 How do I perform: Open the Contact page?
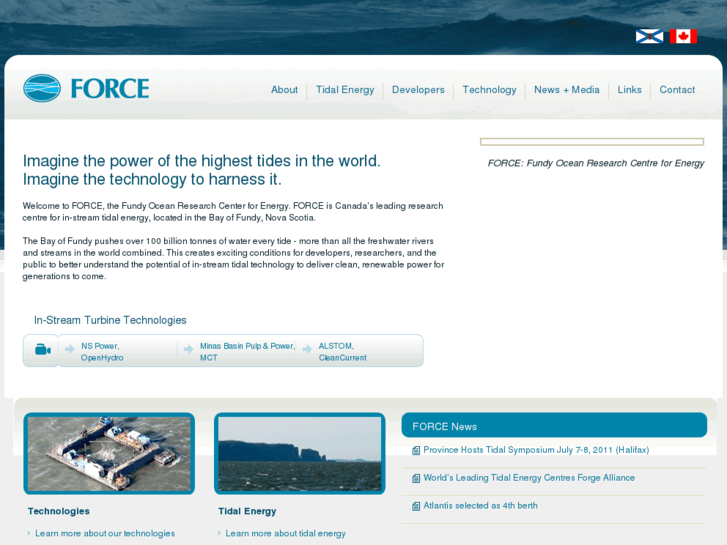point(677,90)
